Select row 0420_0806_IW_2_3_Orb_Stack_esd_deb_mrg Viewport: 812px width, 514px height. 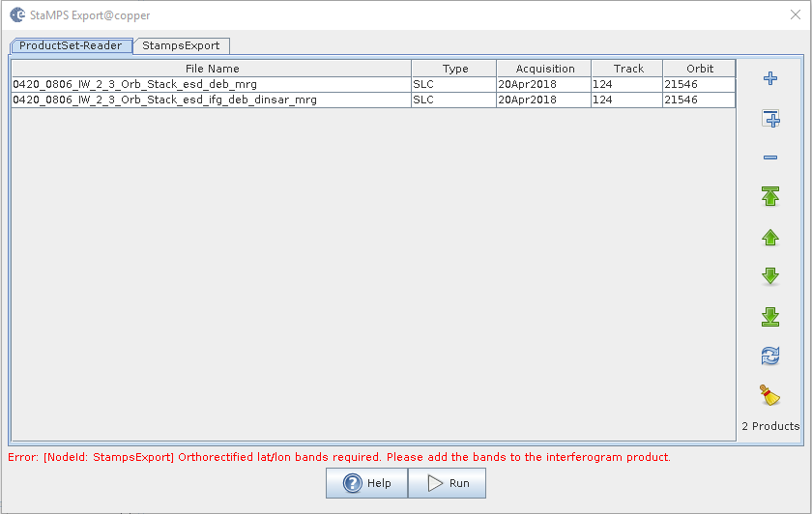click(x=373, y=84)
